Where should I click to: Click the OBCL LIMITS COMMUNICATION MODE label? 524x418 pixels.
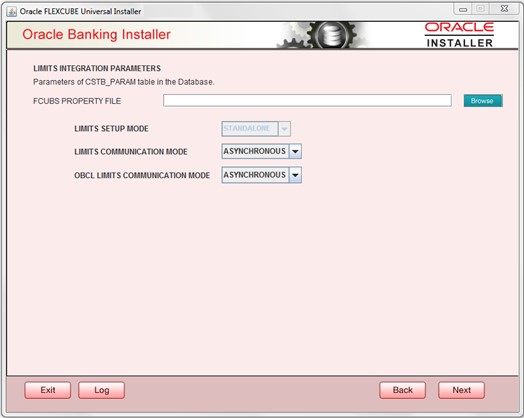point(142,175)
